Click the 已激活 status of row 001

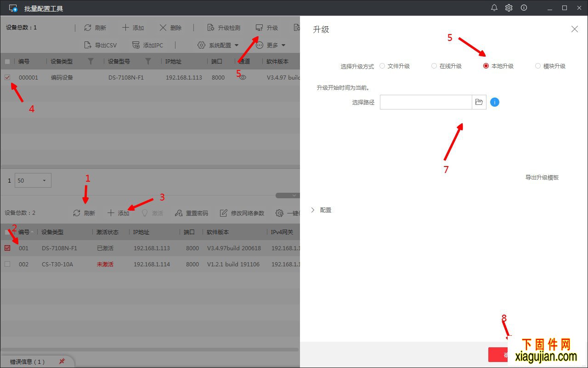point(105,248)
